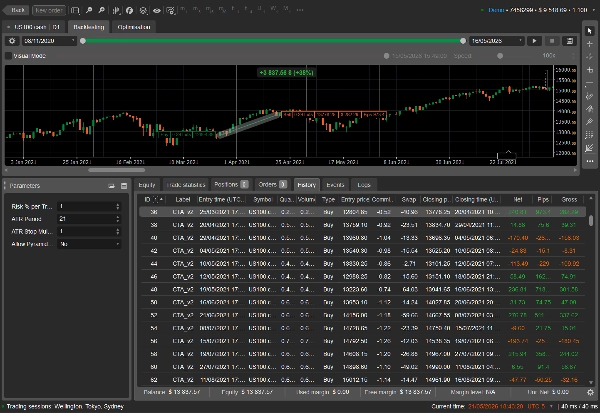The image size is (600, 413).
Task: Switch to the Orders tab
Action: pyautogui.click(x=272, y=184)
